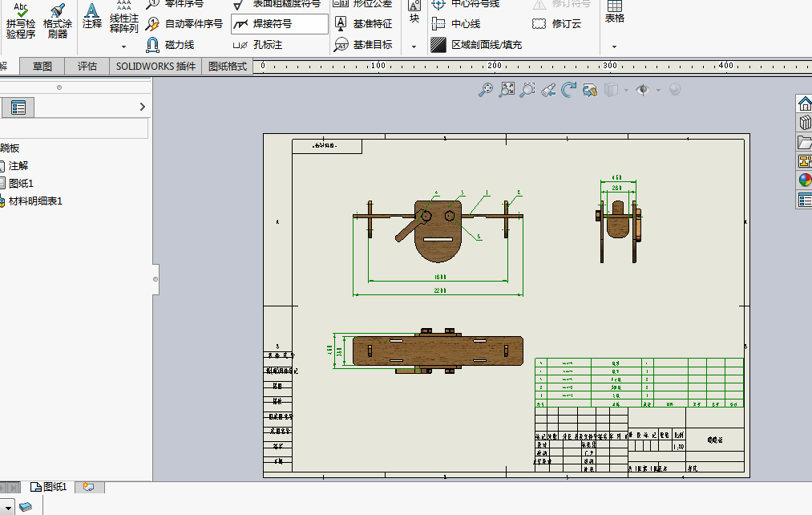Select the side drawing view
Viewport: 812px width, 515px height.
click(x=619, y=231)
